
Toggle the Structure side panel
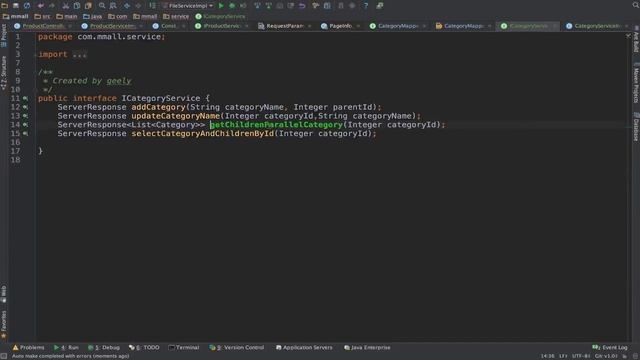[4, 73]
